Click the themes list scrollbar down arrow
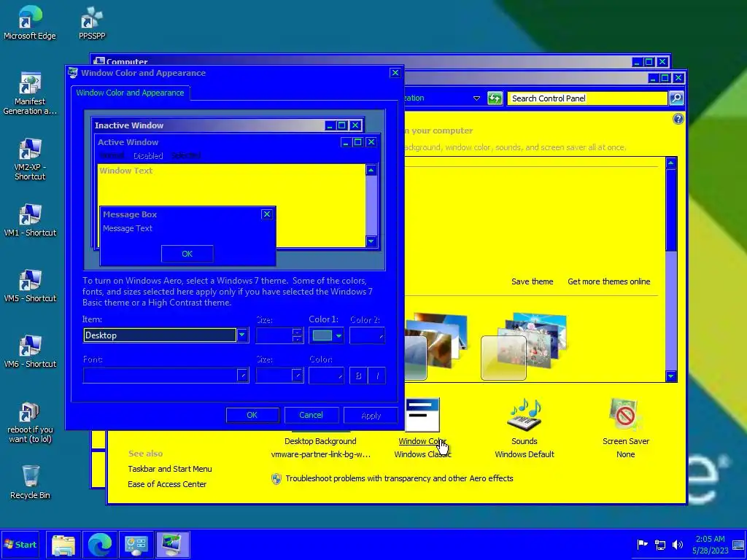This screenshot has height=560, width=747. [x=671, y=376]
